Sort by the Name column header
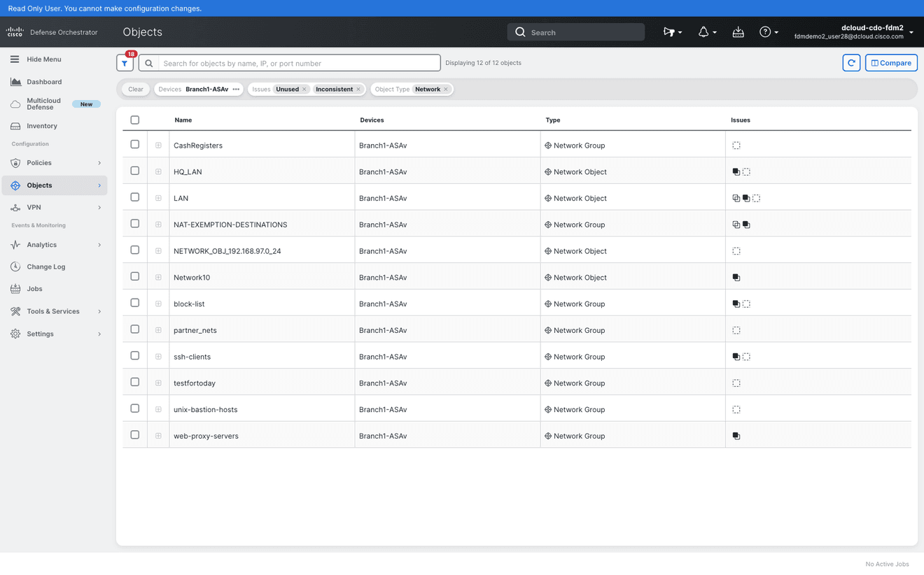Image resolution: width=924 pixels, height=575 pixels. pyautogui.click(x=183, y=120)
